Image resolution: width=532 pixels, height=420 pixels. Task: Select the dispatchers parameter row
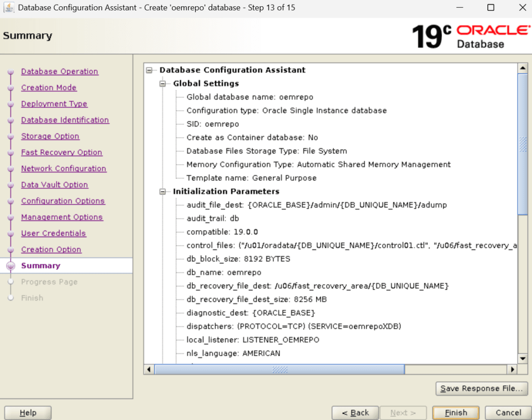tap(294, 327)
